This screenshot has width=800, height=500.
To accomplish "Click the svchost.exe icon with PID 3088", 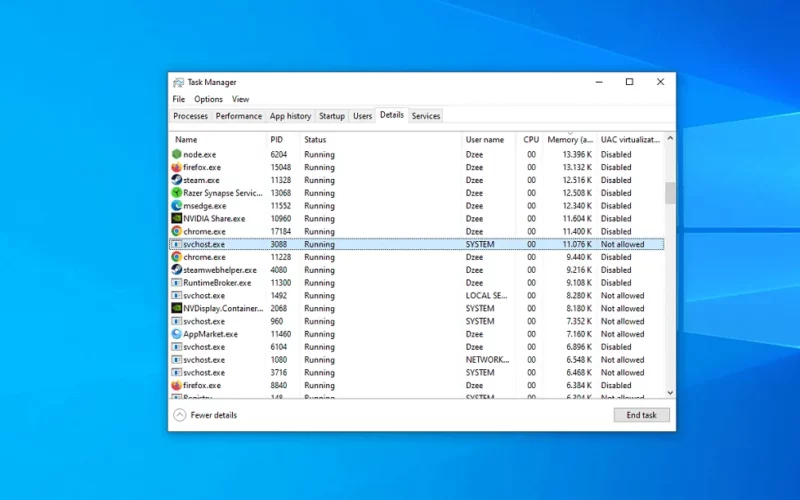I will click(x=177, y=244).
